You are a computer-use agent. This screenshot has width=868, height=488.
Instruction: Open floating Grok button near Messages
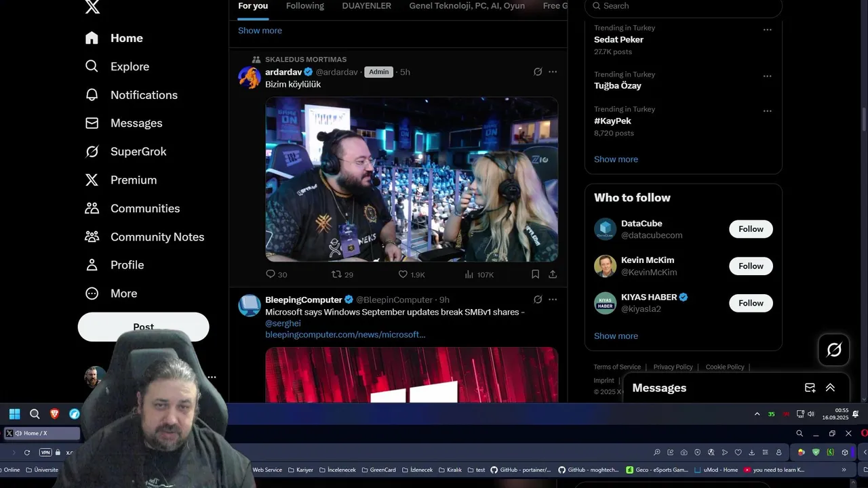pyautogui.click(x=834, y=350)
